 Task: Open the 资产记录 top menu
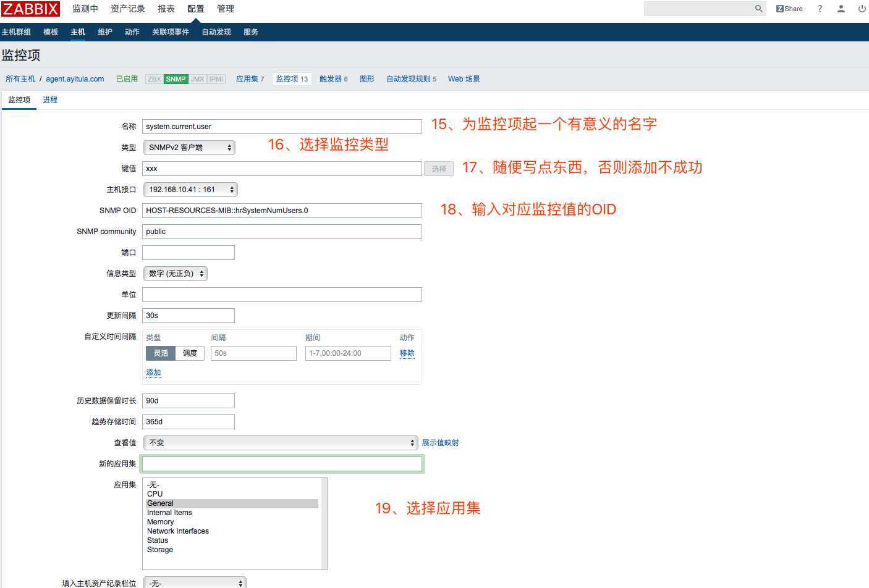[x=128, y=9]
